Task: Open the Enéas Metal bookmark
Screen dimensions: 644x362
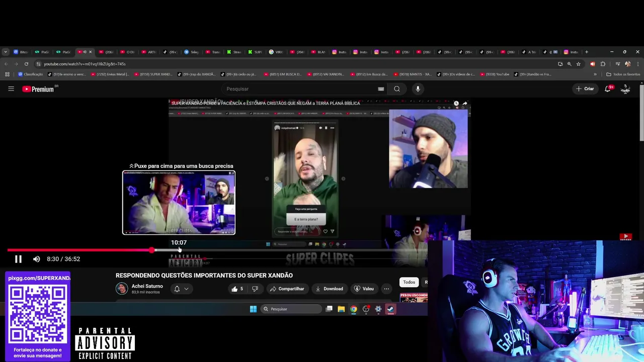Action: [x=109, y=74]
